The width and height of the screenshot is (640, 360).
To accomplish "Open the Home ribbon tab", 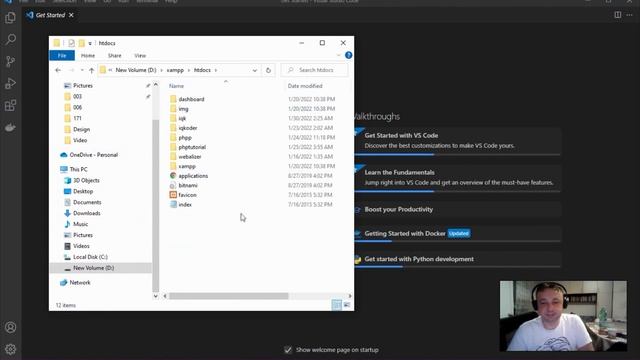I will pyautogui.click(x=88, y=56).
